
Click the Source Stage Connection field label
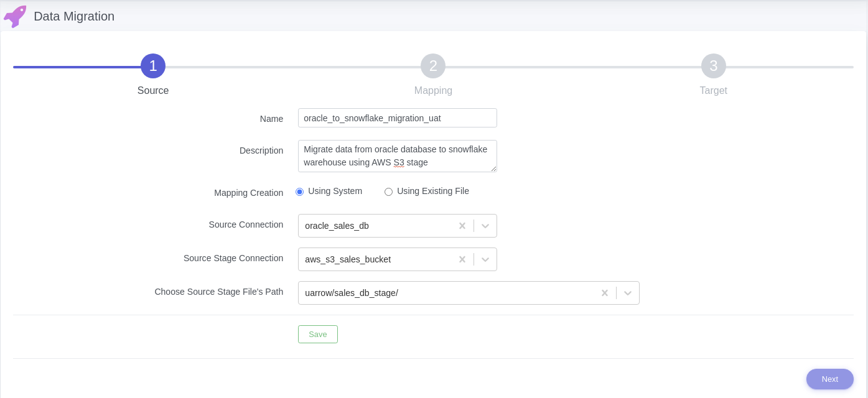[x=233, y=258]
